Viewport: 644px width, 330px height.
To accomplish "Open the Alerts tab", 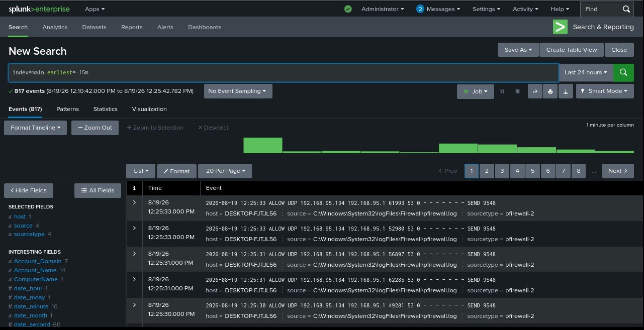I will click(165, 27).
